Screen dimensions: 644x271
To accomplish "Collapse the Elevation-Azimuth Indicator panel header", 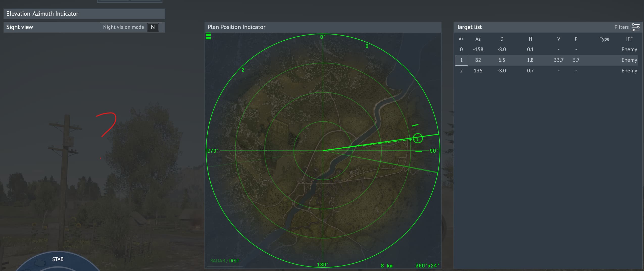I will 84,14.
